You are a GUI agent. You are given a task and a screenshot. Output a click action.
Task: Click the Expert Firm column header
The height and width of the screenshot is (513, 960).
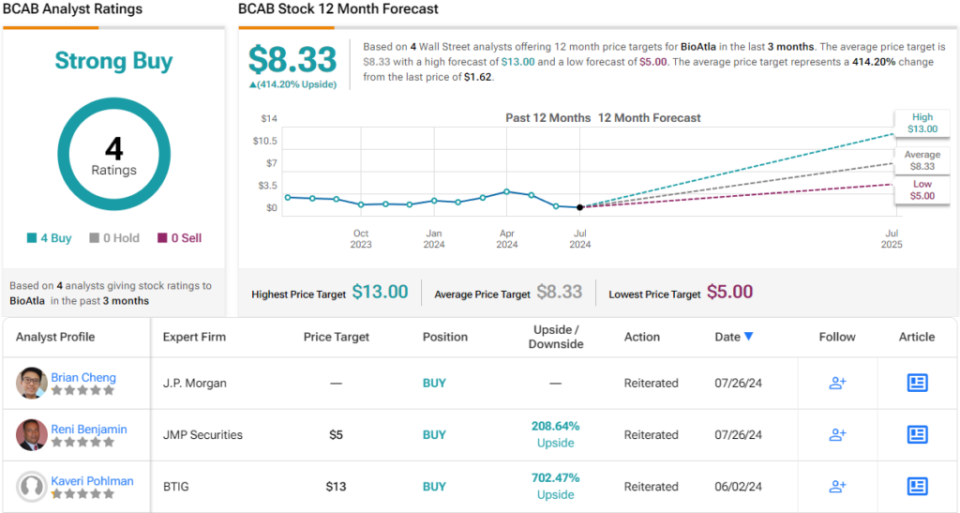pyautogui.click(x=194, y=337)
